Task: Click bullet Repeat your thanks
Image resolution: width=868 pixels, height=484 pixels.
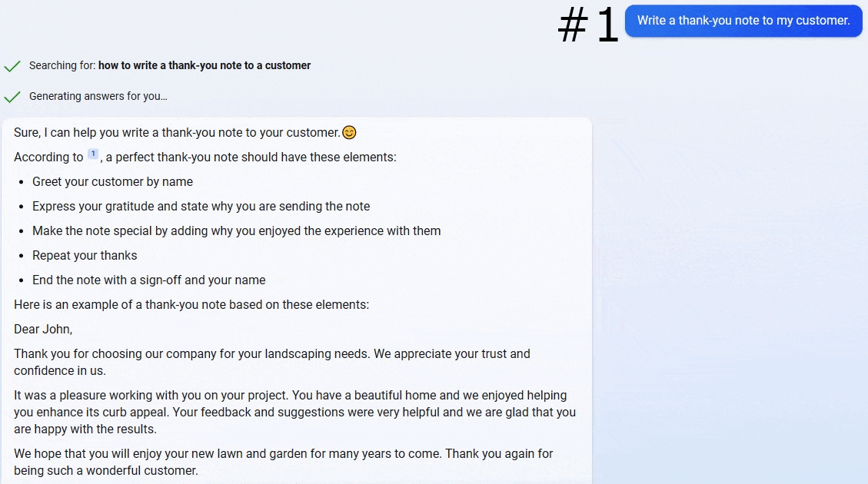Action: (x=85, y=256)
